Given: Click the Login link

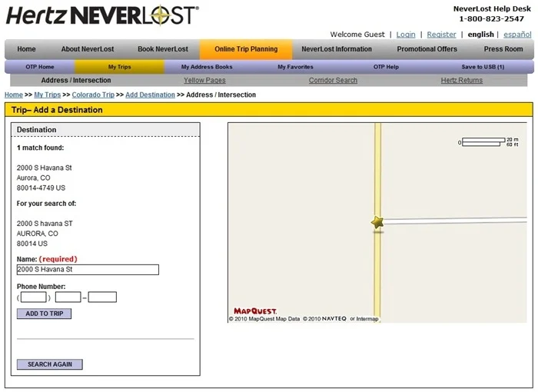Looking at the screenshot, I should 406,35.
